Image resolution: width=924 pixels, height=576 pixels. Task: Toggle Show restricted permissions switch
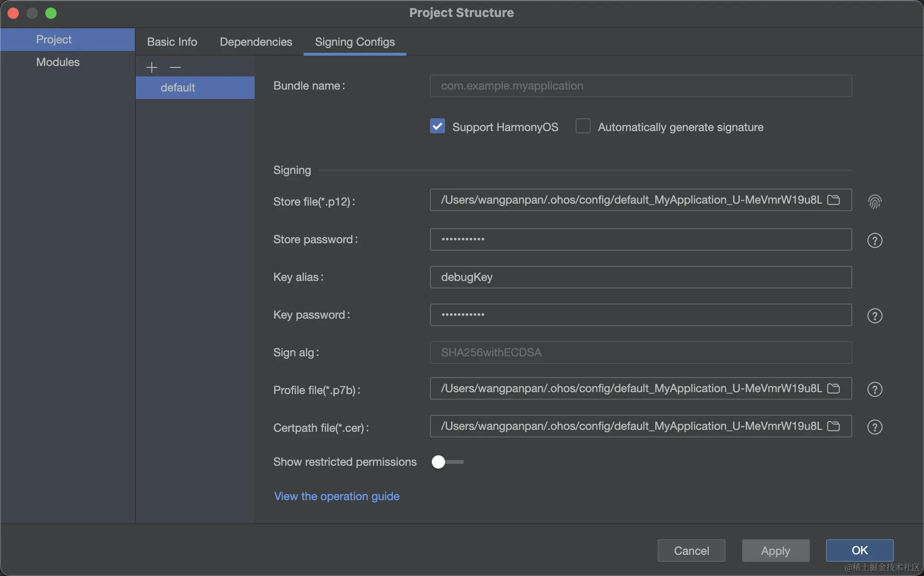[447, 462]
